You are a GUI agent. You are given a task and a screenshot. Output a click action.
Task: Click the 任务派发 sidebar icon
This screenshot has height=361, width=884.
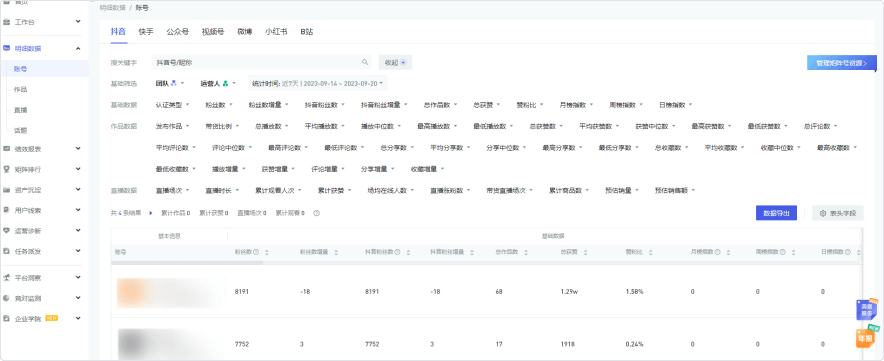coord(6,250)
